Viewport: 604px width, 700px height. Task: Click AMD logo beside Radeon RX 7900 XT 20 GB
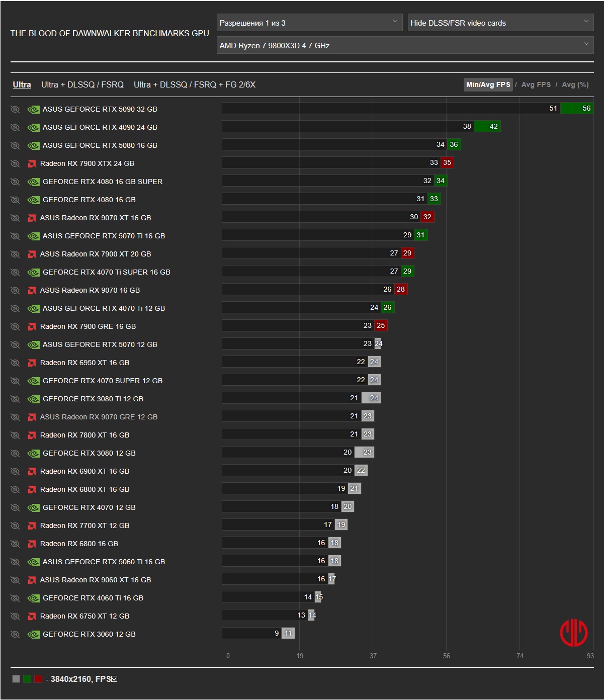pyautogui.click(x=32, y=254)
